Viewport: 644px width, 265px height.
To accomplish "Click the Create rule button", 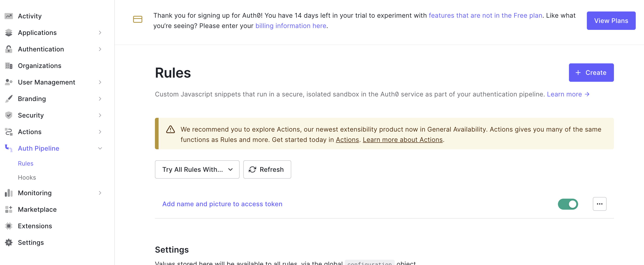I will (591, 73).
